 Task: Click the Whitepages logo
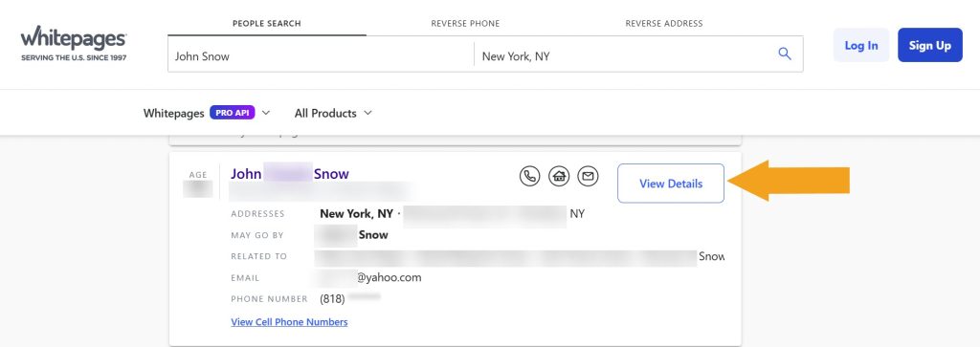(x=74, y=44)
